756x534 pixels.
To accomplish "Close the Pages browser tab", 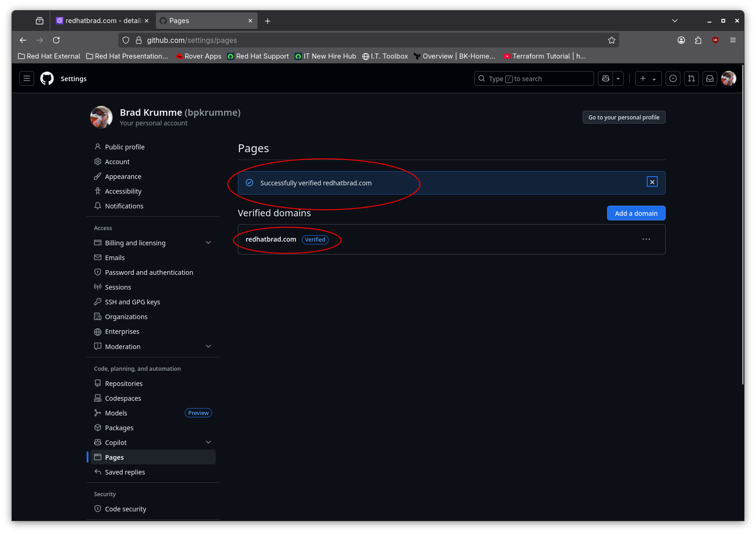I will 250,21.
